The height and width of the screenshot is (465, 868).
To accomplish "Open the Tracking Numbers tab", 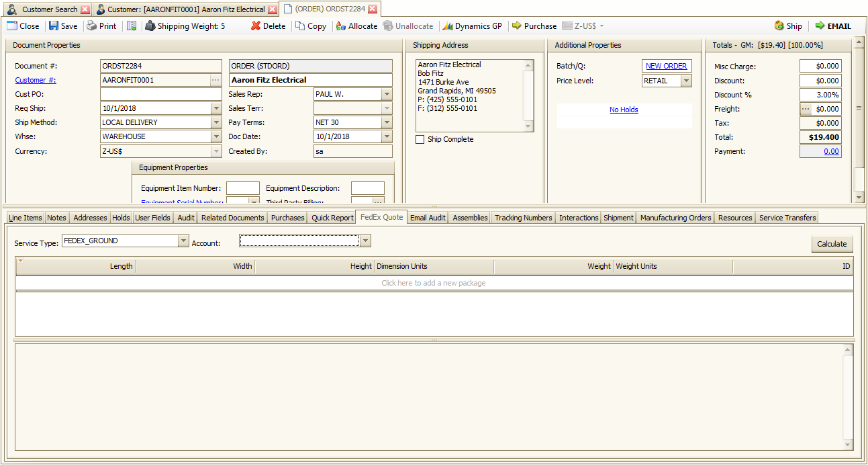I will [523, 218].
